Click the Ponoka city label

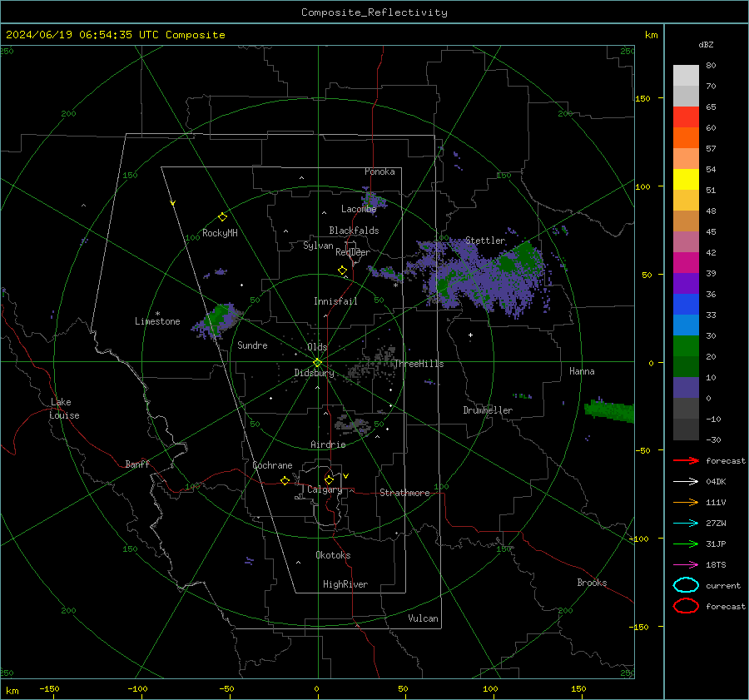379,171
